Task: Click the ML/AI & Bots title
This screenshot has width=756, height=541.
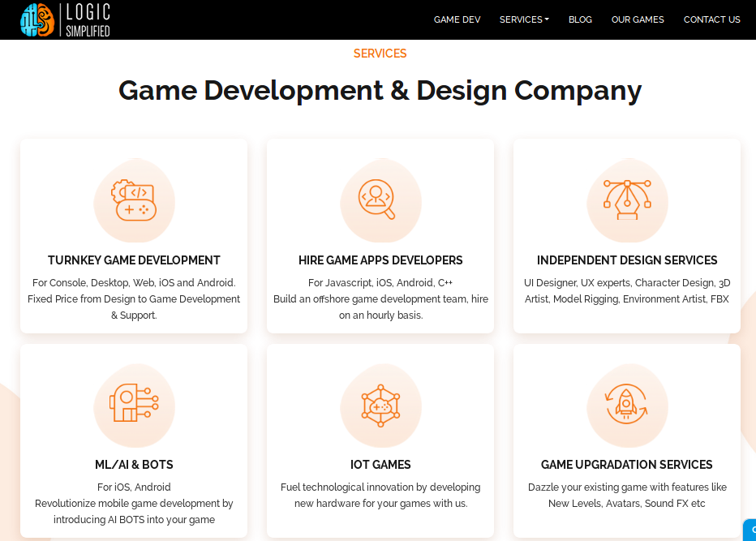Action: (x=134, y=465)
